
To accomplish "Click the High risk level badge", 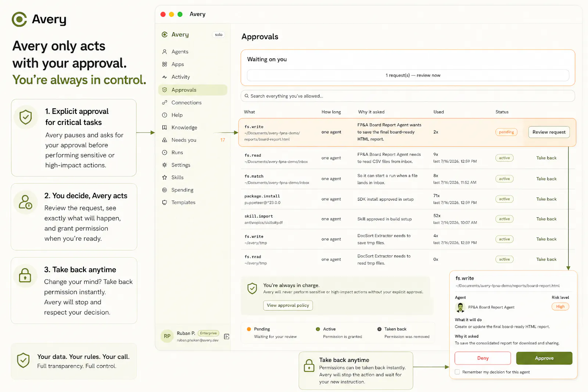I will (x=560, y=307).
